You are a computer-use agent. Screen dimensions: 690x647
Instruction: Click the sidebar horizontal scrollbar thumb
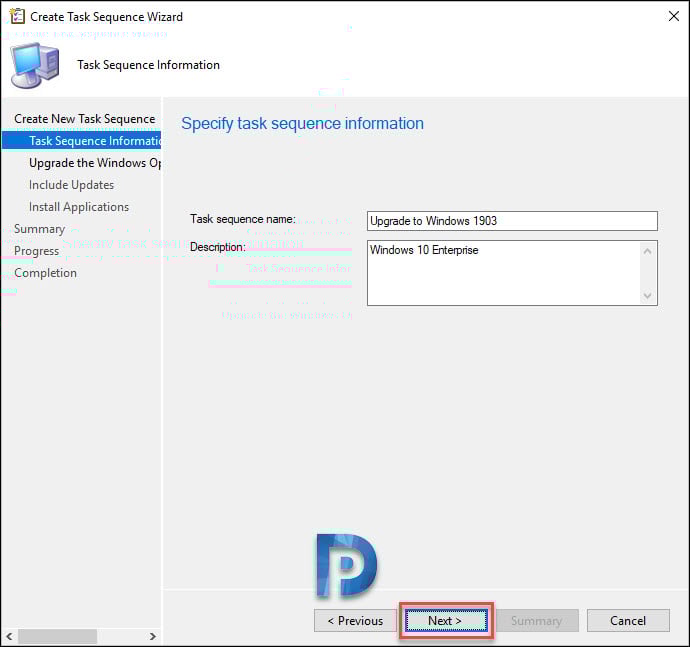58,636
